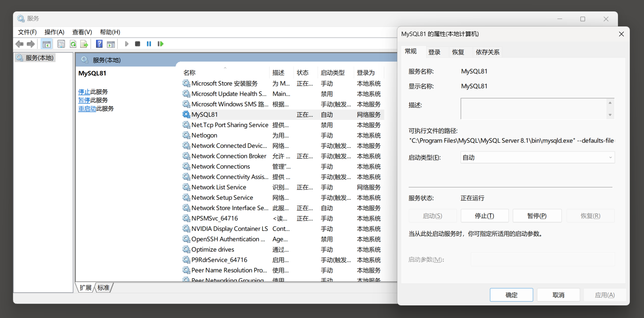Click the Refresh toolbar icon
This screenshot has width=644, height=318.
coord(73,44)
